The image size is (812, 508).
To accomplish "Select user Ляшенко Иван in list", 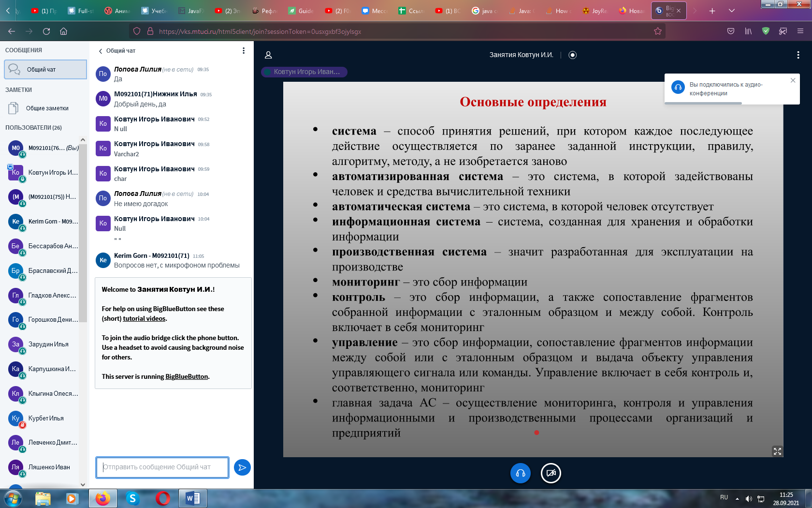I will click(x=43, y=467).
